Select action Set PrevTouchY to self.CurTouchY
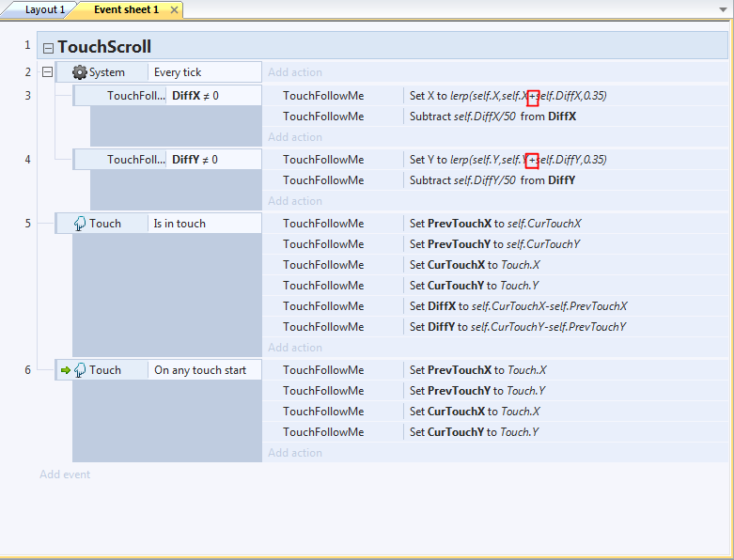Viewport: 734px width, 560px height. 494,244
